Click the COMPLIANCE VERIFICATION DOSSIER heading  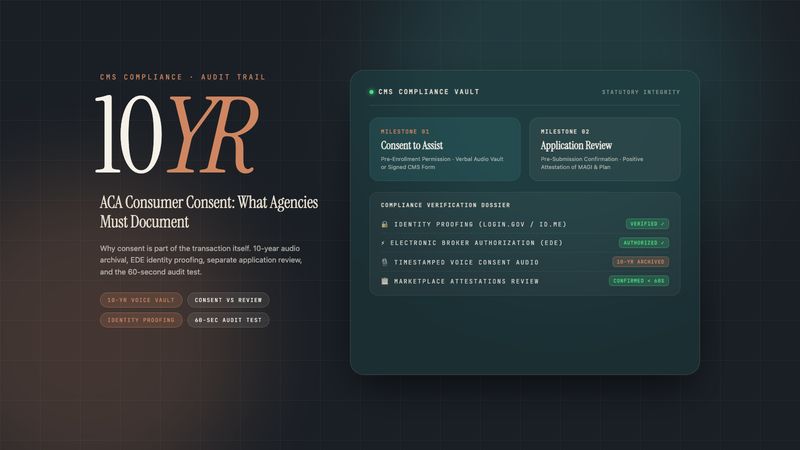point(445,205)
